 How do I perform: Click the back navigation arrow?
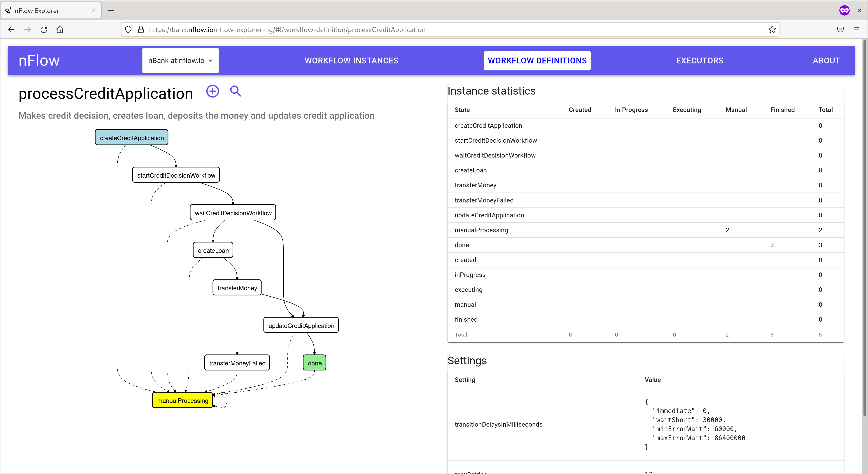(12, 30)
